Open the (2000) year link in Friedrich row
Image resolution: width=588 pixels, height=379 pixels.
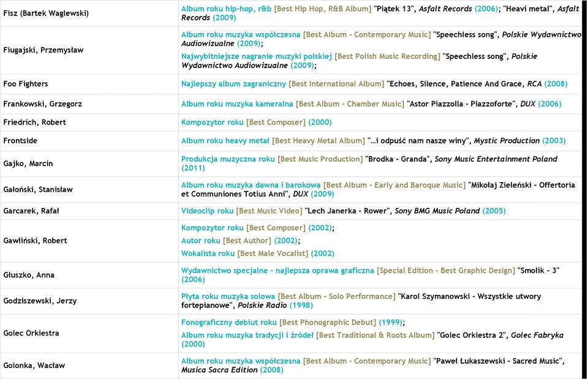320,122
